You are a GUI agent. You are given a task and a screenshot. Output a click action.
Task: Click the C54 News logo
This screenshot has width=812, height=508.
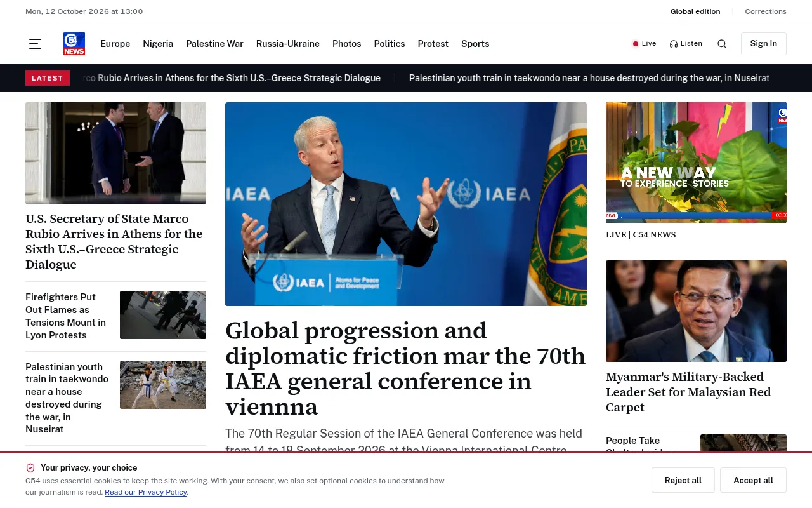[x=74, y=44]
